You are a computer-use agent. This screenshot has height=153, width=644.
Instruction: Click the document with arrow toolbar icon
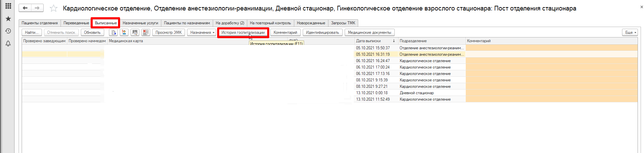[113, 32]
